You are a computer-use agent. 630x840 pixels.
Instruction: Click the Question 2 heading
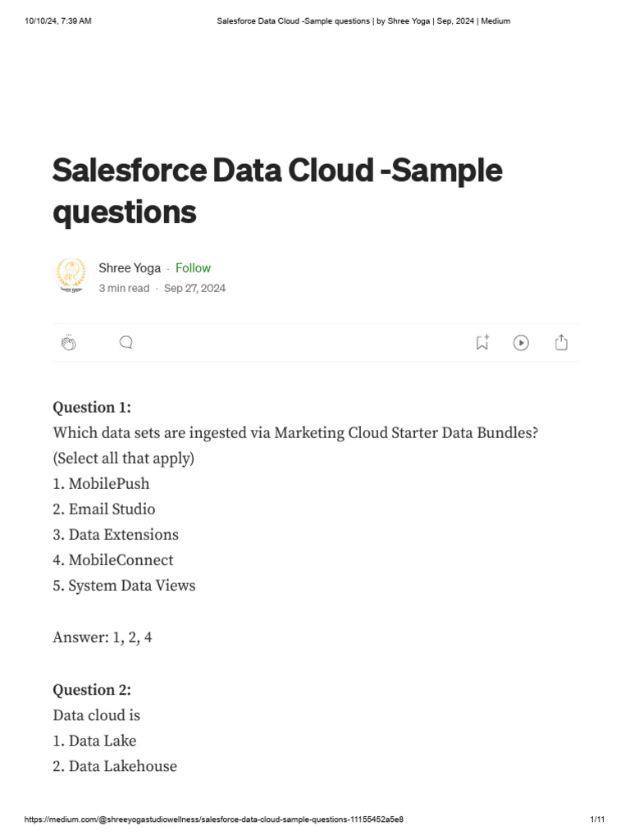pos(92,690)
